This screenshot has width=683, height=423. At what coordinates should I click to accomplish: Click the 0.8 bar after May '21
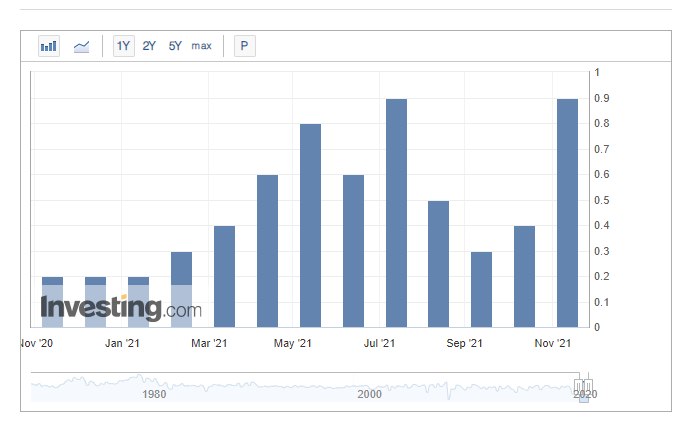[x=311, y=226]
